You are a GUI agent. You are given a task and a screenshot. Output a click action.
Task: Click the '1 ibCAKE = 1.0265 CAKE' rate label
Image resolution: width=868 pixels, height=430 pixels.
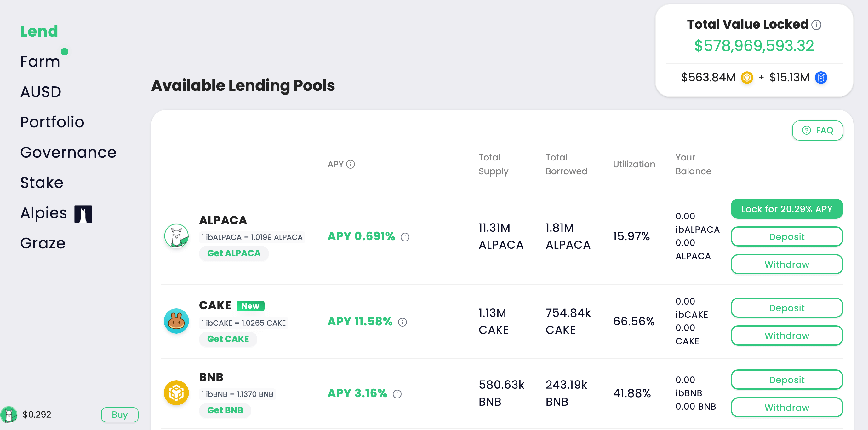click(243, 323)
